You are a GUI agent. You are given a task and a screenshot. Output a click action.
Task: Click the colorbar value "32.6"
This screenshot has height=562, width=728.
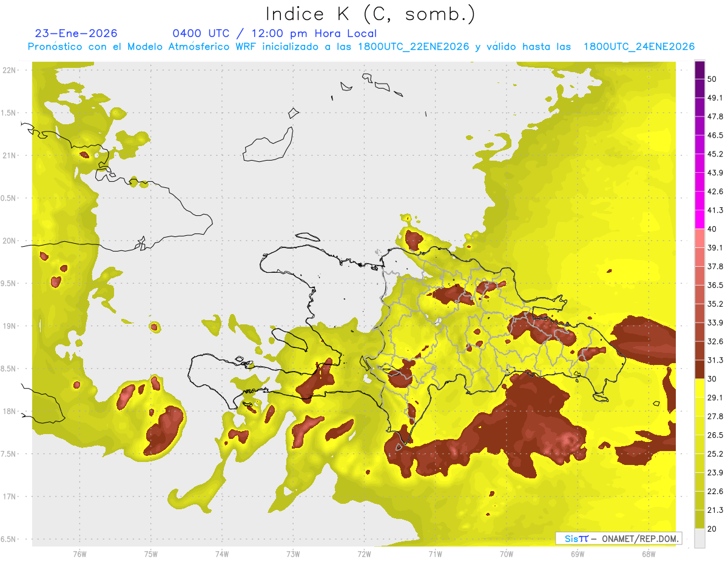pos(715,341)
